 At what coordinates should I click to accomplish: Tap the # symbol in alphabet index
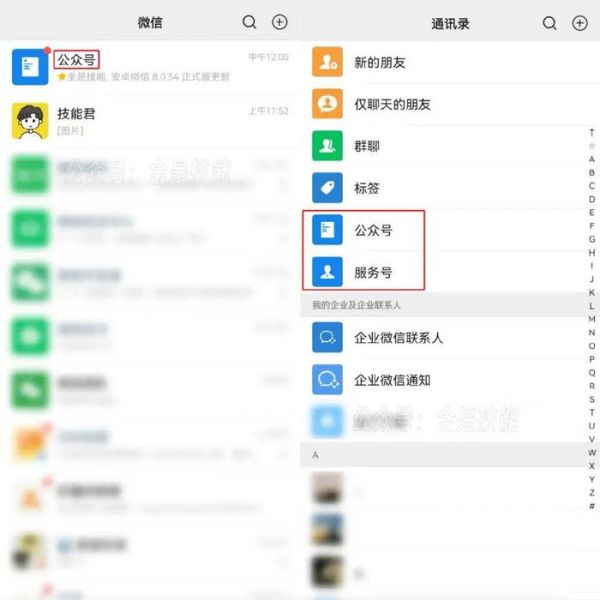pos(592,506)
